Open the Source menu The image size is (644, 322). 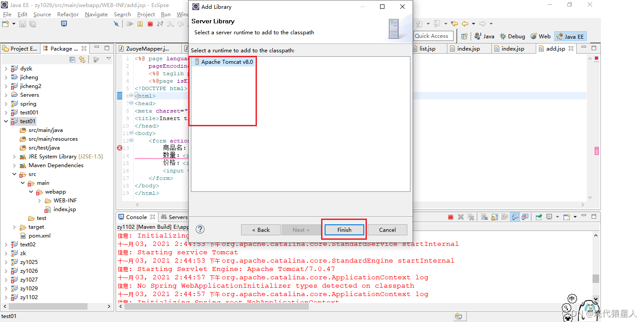[x=42, y=14]
